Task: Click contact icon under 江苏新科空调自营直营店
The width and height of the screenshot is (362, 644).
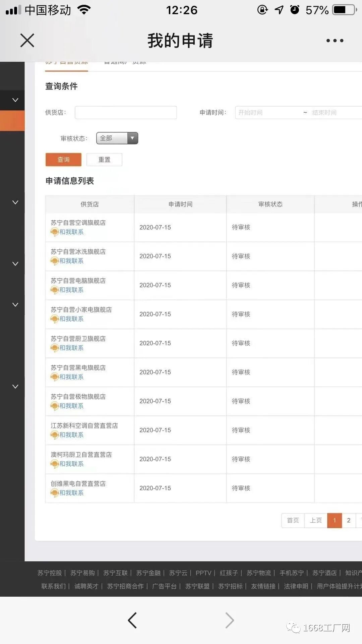Action: point(54,435)
